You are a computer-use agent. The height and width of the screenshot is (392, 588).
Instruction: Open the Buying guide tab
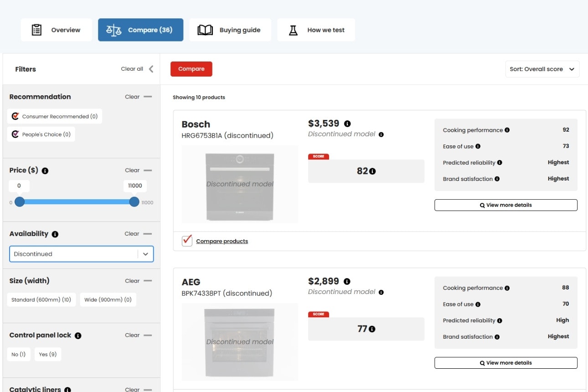click(x=230, y=30)
